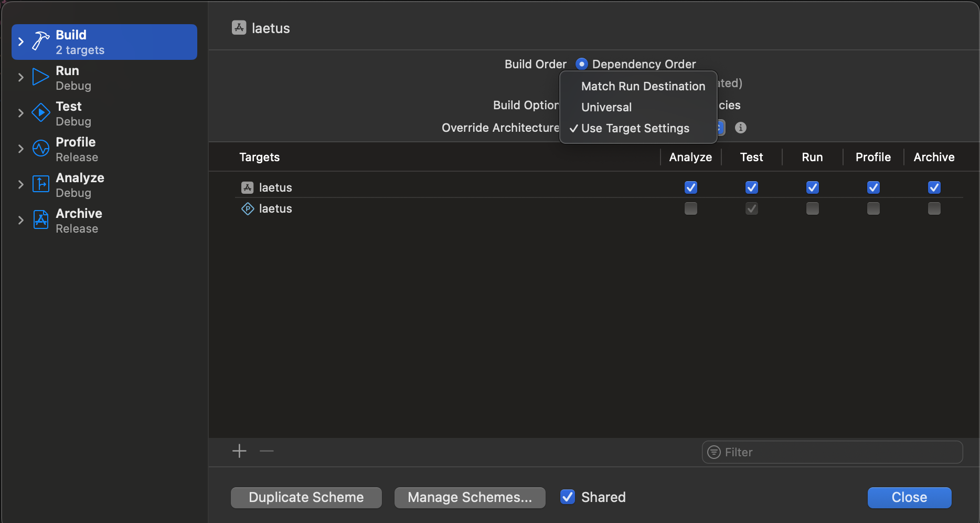Click the Duplicate Scheme button

coord(306,497)
